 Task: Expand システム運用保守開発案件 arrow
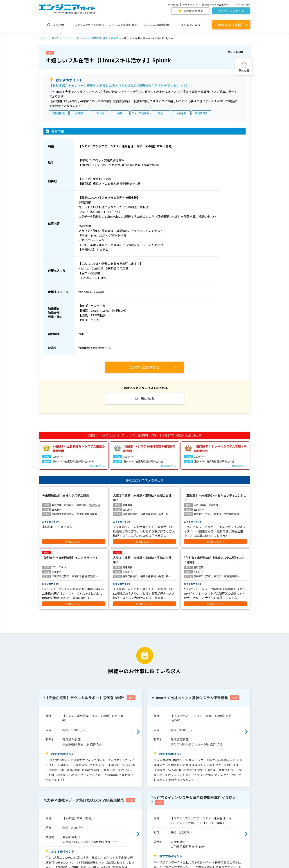(246, 834)
